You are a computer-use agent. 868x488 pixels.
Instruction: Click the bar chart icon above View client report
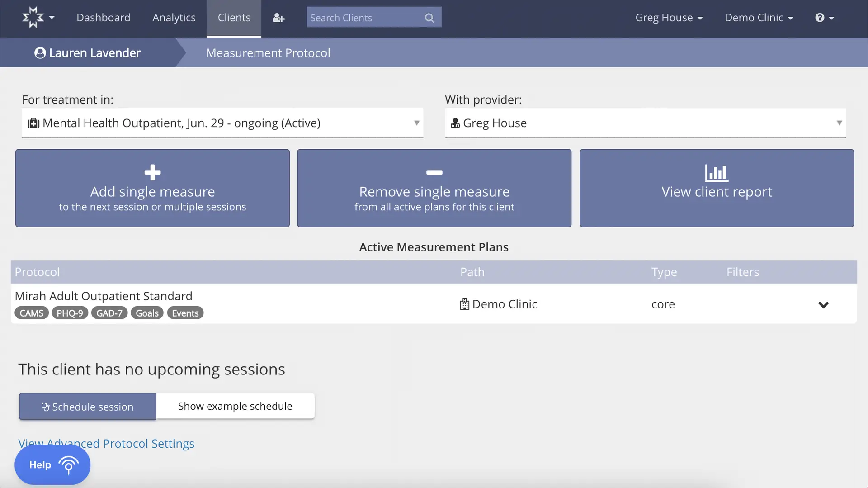point(716,172)
